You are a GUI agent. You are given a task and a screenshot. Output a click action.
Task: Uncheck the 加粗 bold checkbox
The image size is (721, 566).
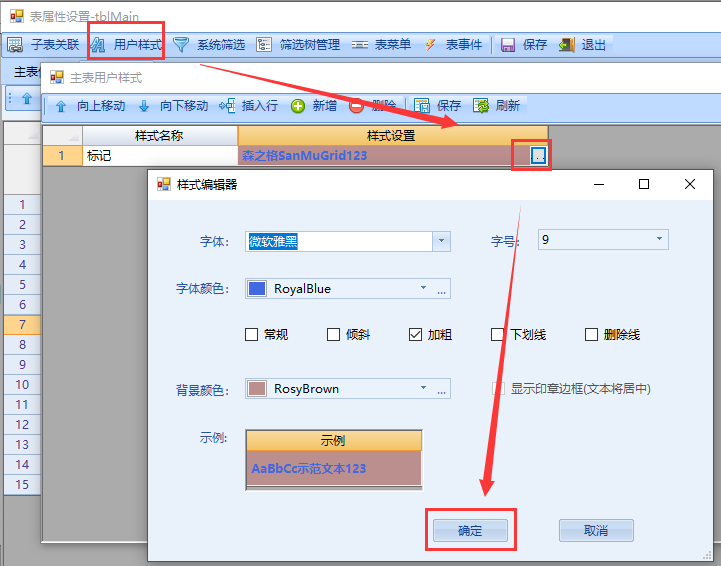(415, 334)
